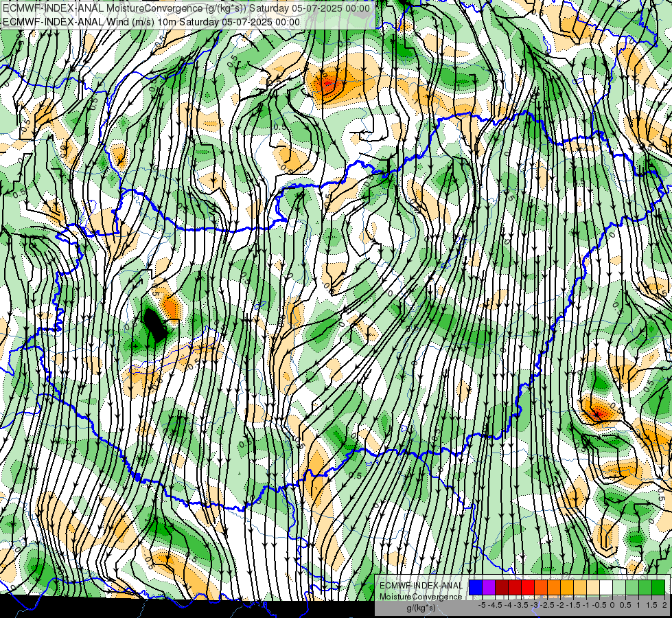The height and width of the screenshot is (618, 672).
Task: Click the MoistureConvergence title line at top
Action: click(186, 8)
